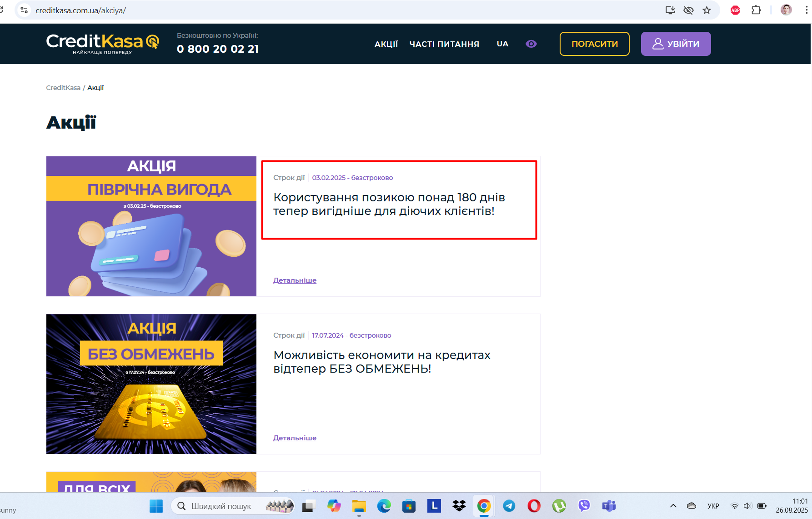Open Copilot from the taskbar

point(334,506)
